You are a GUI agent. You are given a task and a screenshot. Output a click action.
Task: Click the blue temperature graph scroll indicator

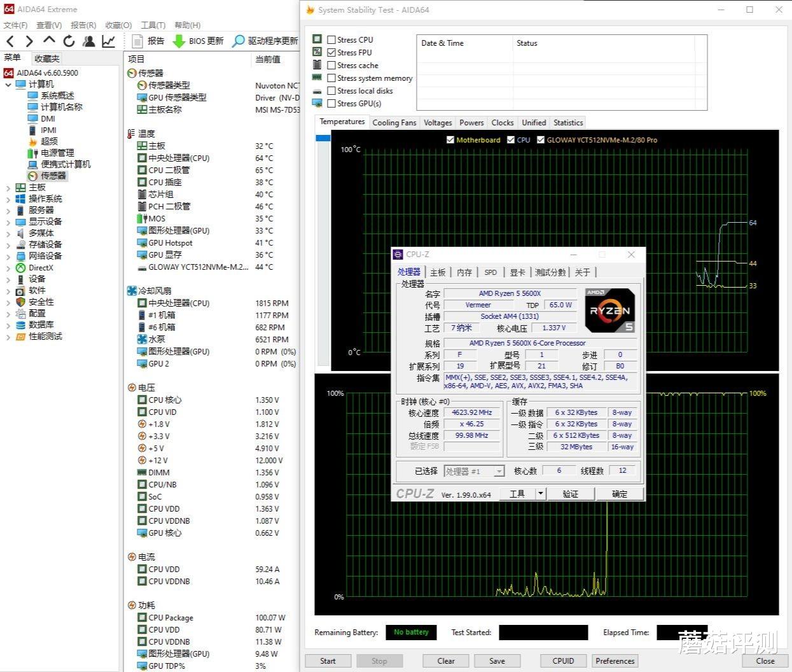click(323, 138)
